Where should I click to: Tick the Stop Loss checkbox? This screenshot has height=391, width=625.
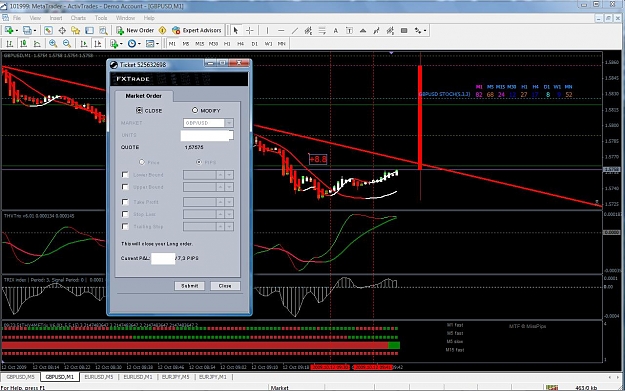pyautogui.click(x=125, y=214)
